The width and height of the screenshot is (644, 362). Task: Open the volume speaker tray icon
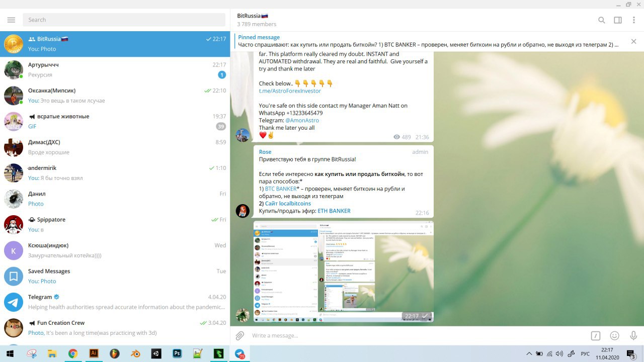[559, 353]
